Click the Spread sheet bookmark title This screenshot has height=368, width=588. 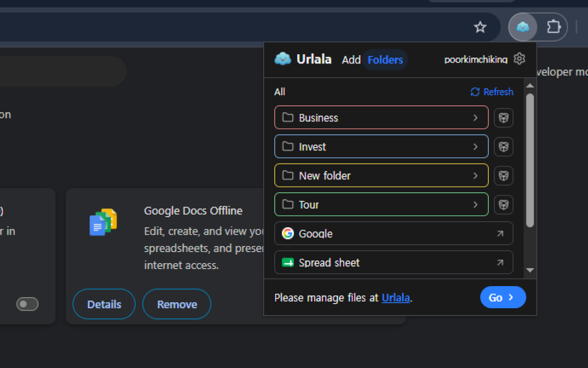(x=329, y=263)
